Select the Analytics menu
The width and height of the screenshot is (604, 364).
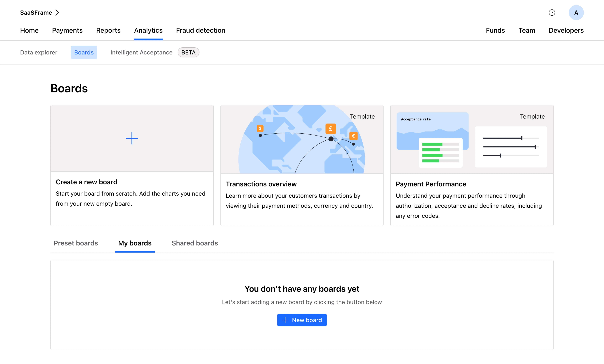click(148, 30)
